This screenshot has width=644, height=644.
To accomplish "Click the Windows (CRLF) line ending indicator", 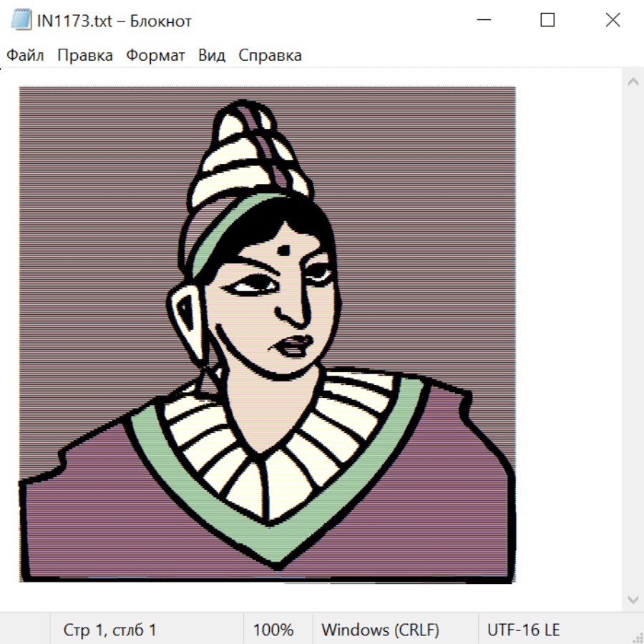I will (x=380, y=630).
